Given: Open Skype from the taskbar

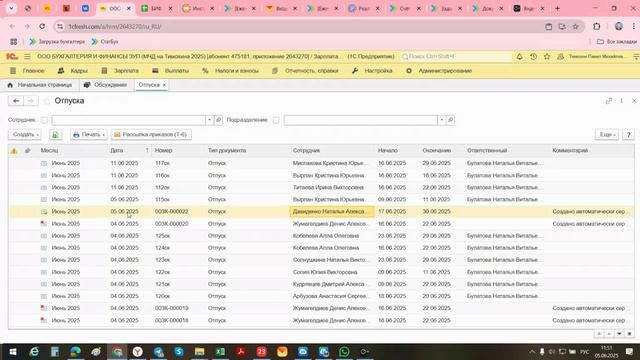Looking at the screenshot, I should tap(179, 351).
